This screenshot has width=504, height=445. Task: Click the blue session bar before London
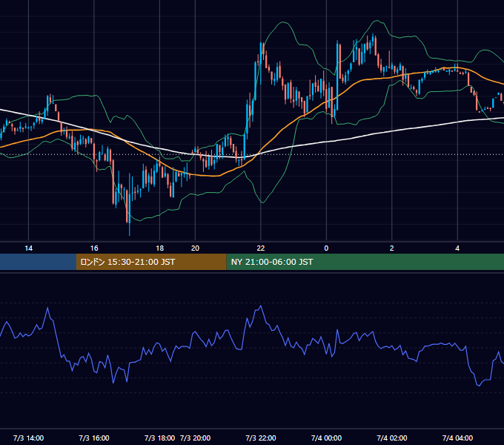[x=38, y=262]
